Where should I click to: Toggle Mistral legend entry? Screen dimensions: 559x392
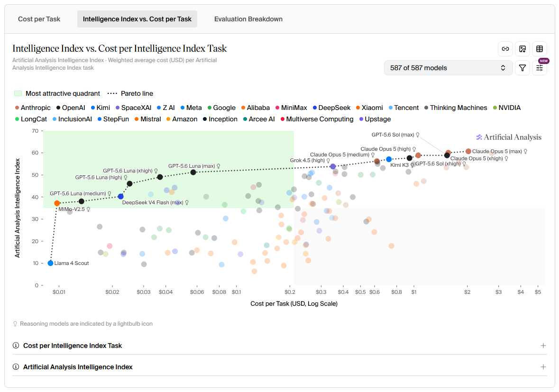[x=147, y=119]
